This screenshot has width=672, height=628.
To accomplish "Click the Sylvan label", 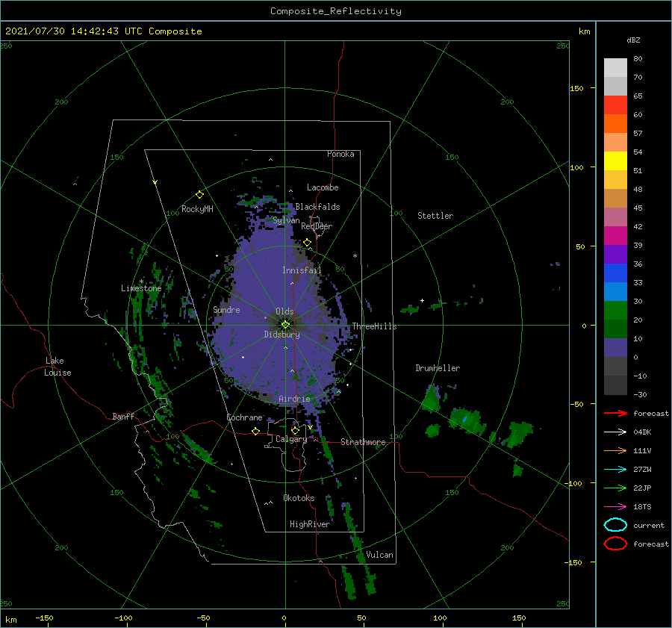I will pyautogui.click(x=286, y=220).
